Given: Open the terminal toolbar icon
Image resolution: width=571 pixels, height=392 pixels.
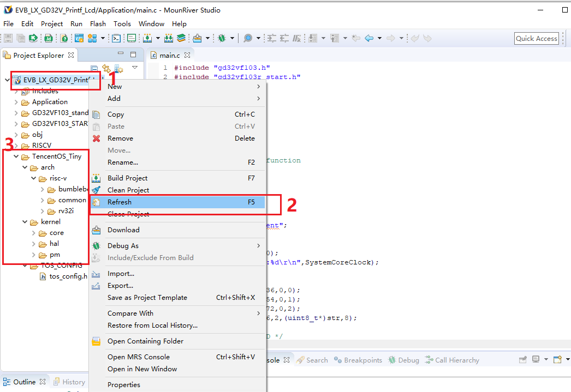Looking at the screenshot, I should point(116,38).
